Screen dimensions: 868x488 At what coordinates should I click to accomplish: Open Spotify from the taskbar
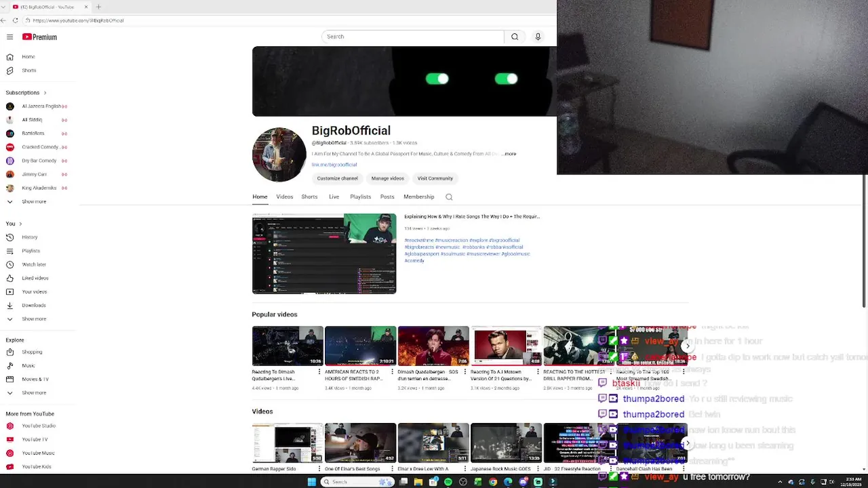(448, 482)
